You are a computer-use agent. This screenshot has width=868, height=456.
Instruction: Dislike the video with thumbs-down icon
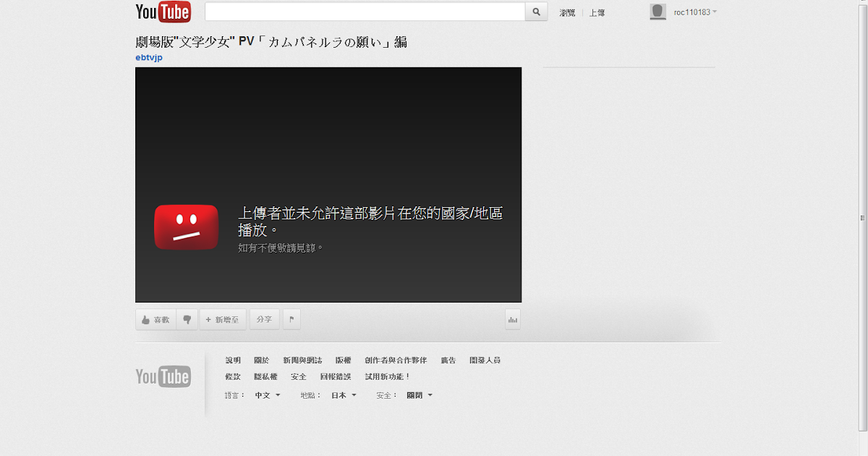pyautogui.click(x=187, y=319)
